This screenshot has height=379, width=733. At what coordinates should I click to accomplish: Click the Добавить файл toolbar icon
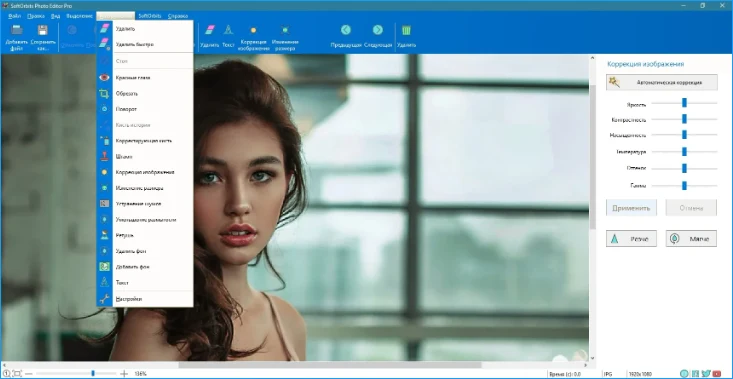[17, 36]
